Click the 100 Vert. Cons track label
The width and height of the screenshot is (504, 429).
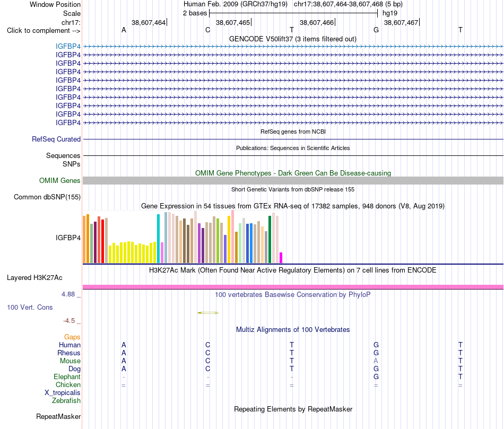[30, 307]
